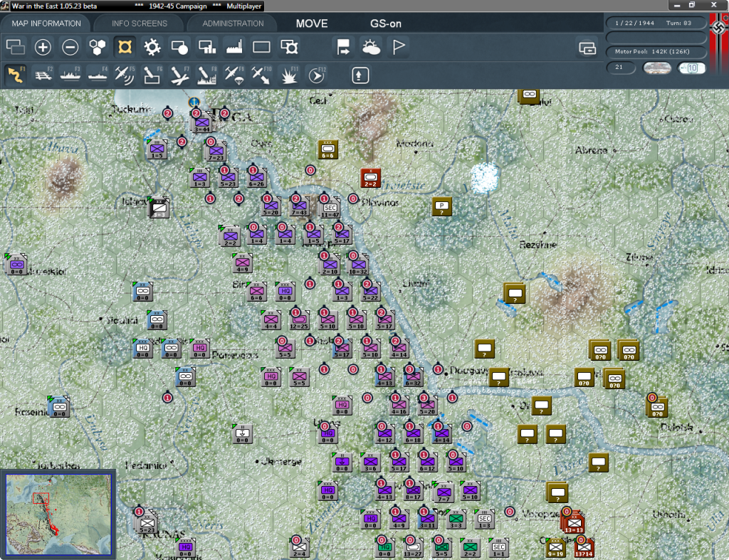The image size is (729, 560).
Task: Click the snowy ground condition thumbnail
Action: click(656, 68)
